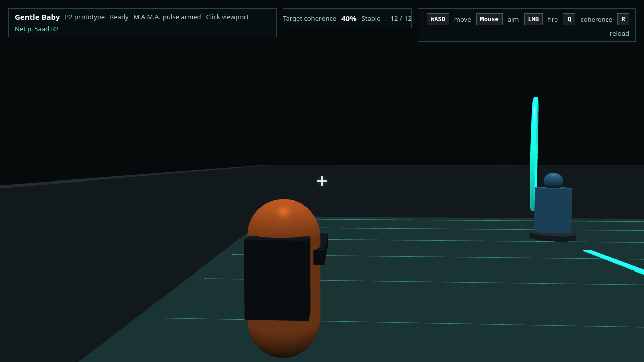Viewport: 644px width, 362px height.
Task: Click the Mouse key hint
Action: coord(489,19)
